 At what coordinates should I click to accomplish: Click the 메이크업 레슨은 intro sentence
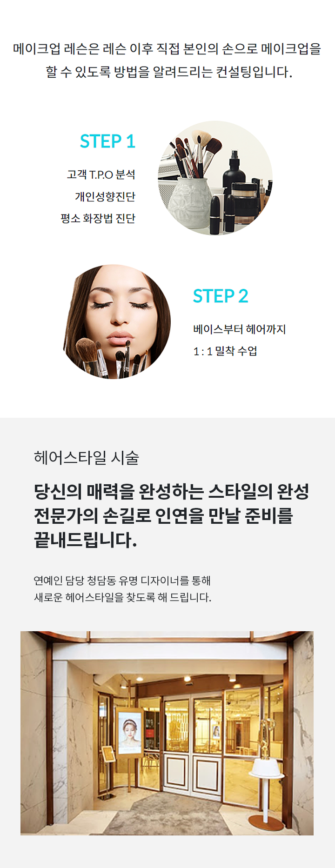(x=167, y=49)
